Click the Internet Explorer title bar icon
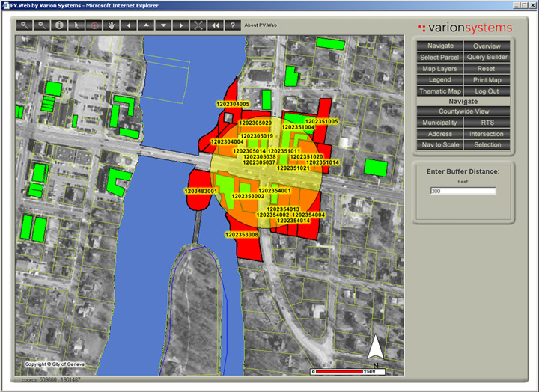The height and width of the screenshot is (392, 539). (5, 5)
